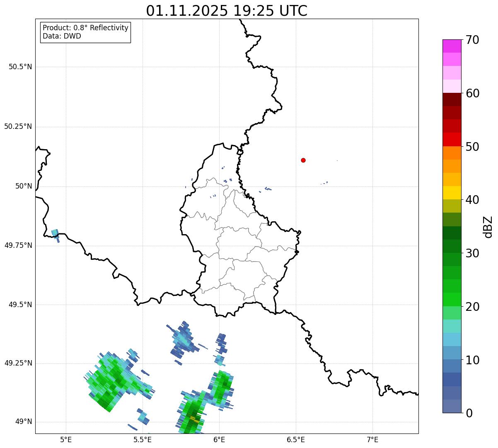Pick the bright red colorbar swatch below 55
498x448 pixels.
(x=452, y=139)
